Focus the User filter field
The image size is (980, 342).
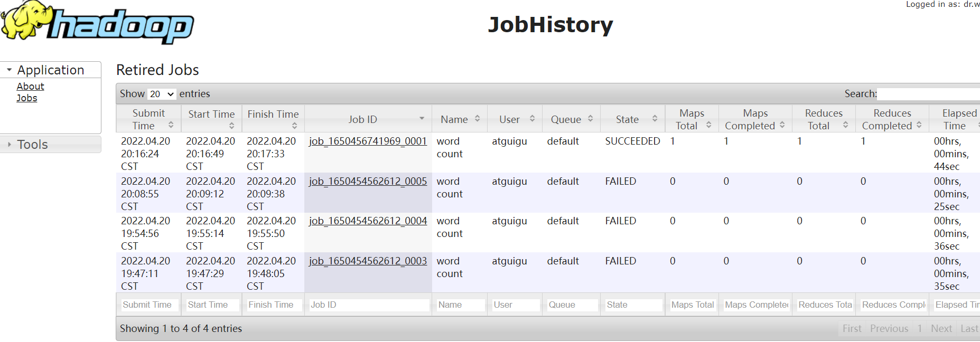click(515, 305)
